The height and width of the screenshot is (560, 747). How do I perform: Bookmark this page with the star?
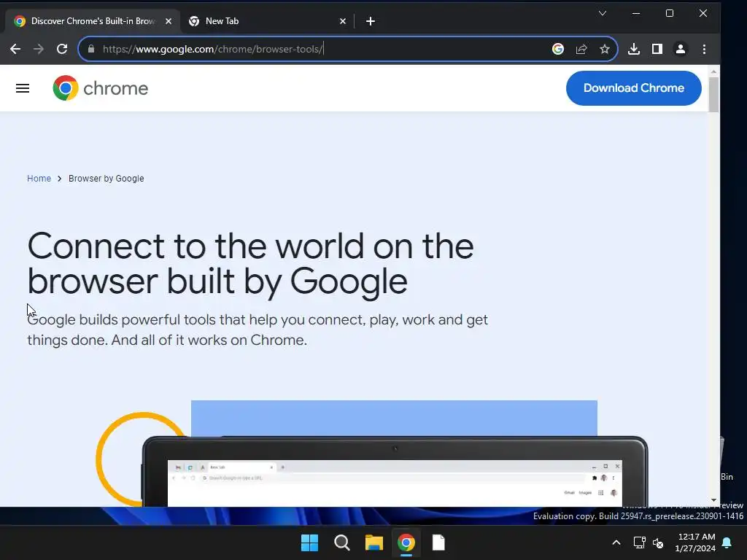coord(605,49)
